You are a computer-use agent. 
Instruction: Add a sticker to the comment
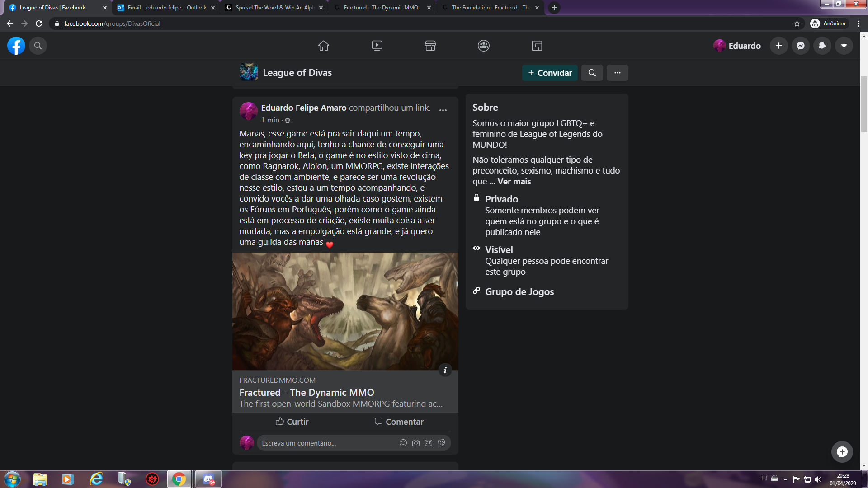click(442, 443)
